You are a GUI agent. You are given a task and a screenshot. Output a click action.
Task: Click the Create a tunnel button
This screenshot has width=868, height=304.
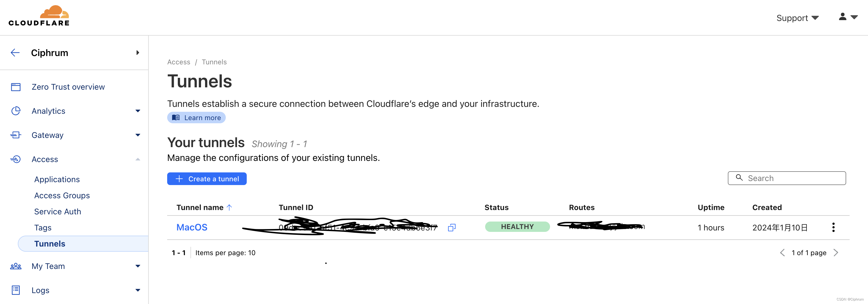pos(207,179)
